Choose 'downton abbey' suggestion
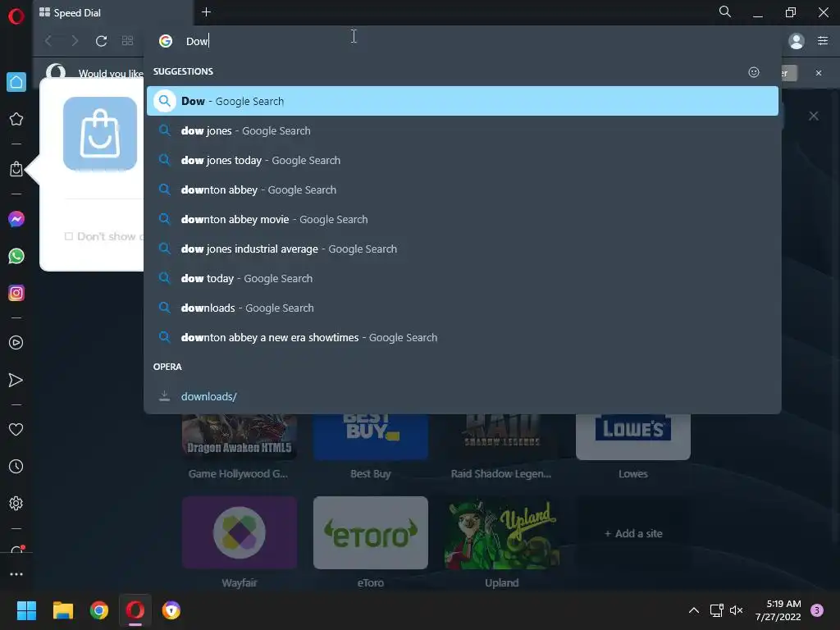 463,189
